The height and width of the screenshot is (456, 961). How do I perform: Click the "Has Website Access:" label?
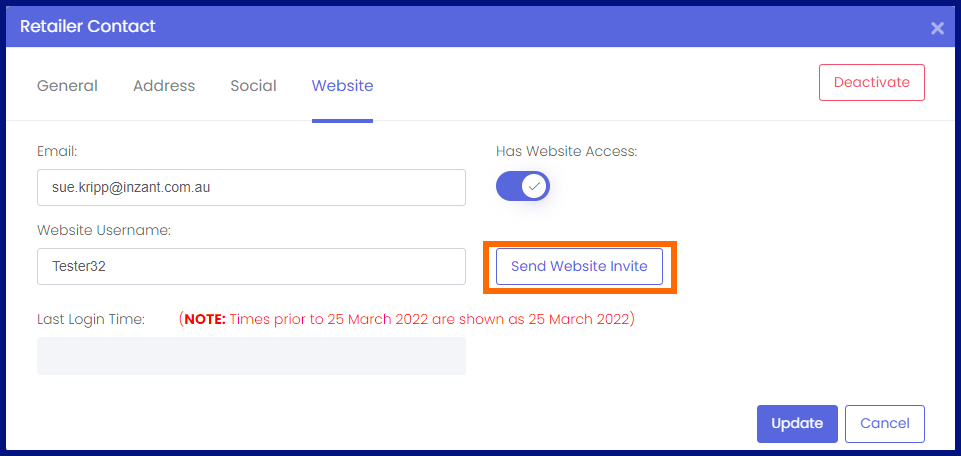[x=567, y=151]
